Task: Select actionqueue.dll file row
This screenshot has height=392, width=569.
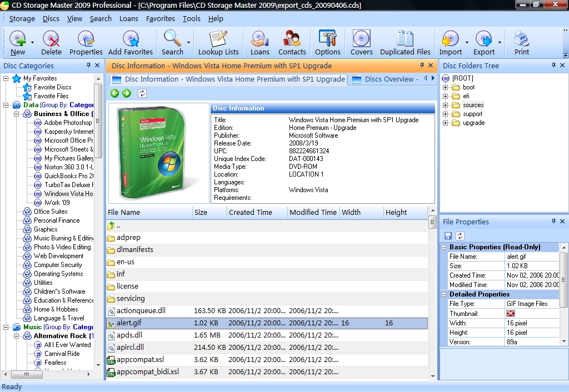Action: (267, 311)
